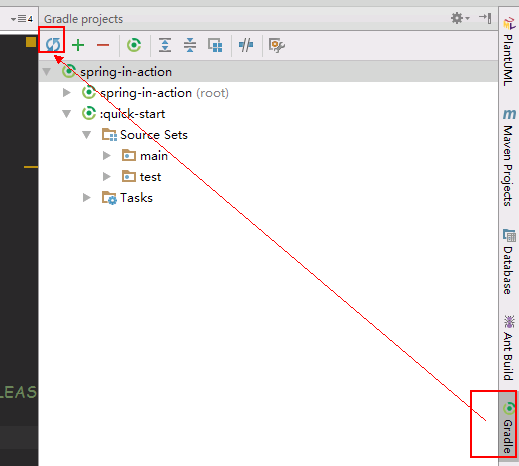Open the PlantUML side tab
The width and height of the screenshot is (519, 466).
coord(509,52)
